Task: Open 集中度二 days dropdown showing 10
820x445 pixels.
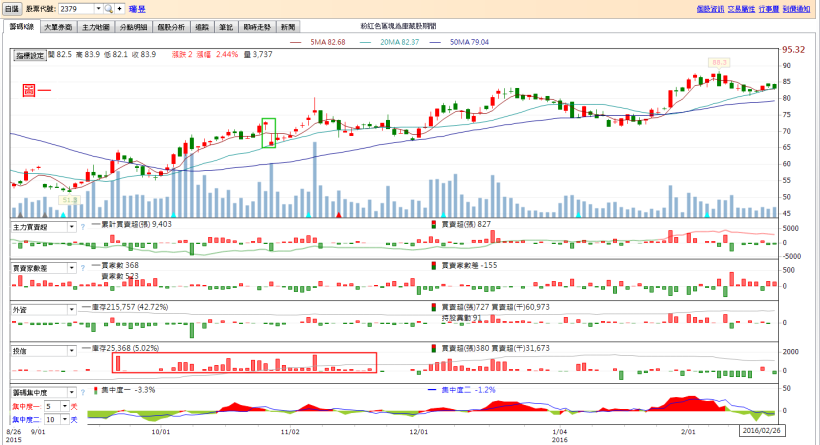Action: coord(66,419)
